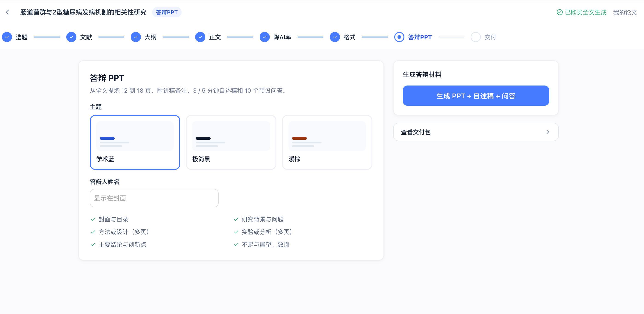This screenshot has height=314, width=644.
Task: Click the blue color bar in 学术蓝 preview
Action: click(107, 138)
